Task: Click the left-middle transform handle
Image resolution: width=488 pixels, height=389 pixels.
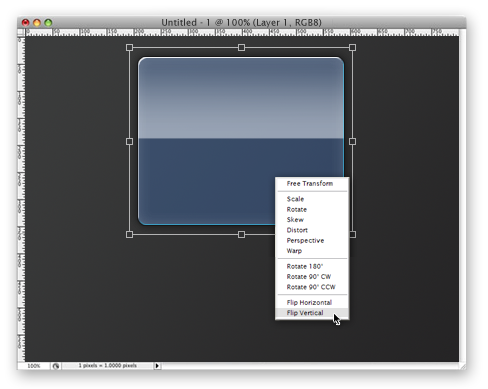Action: [129, 142]
